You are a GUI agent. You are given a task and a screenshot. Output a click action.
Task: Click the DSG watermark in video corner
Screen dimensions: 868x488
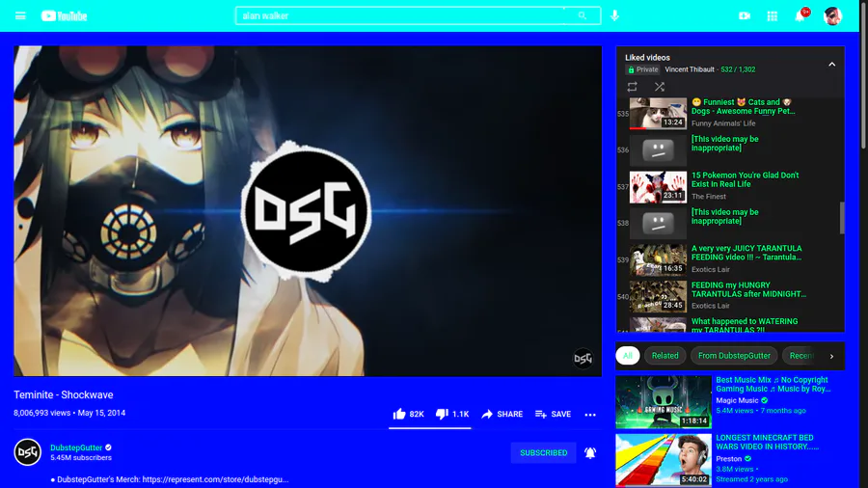click(x=583, y=359)
